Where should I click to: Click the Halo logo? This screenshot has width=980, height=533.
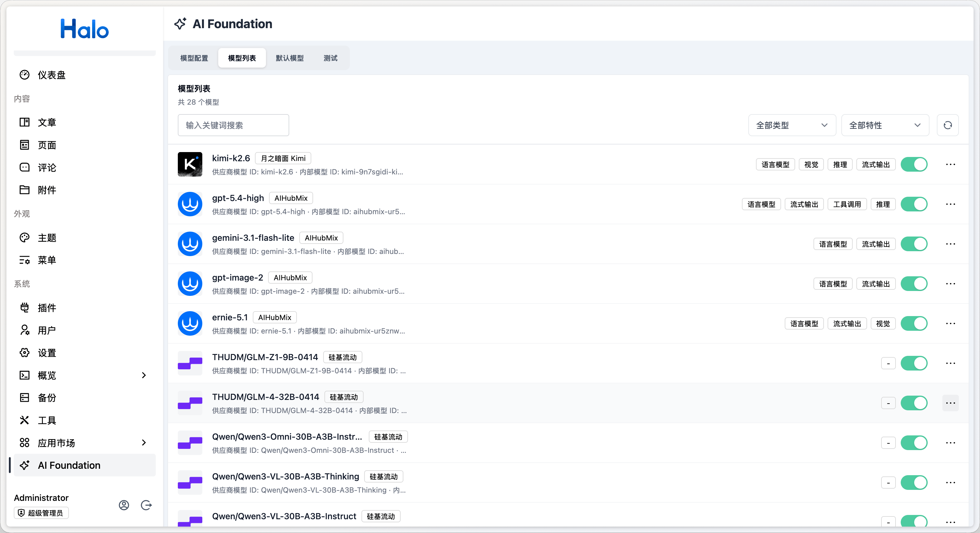[x=84, y=28]
